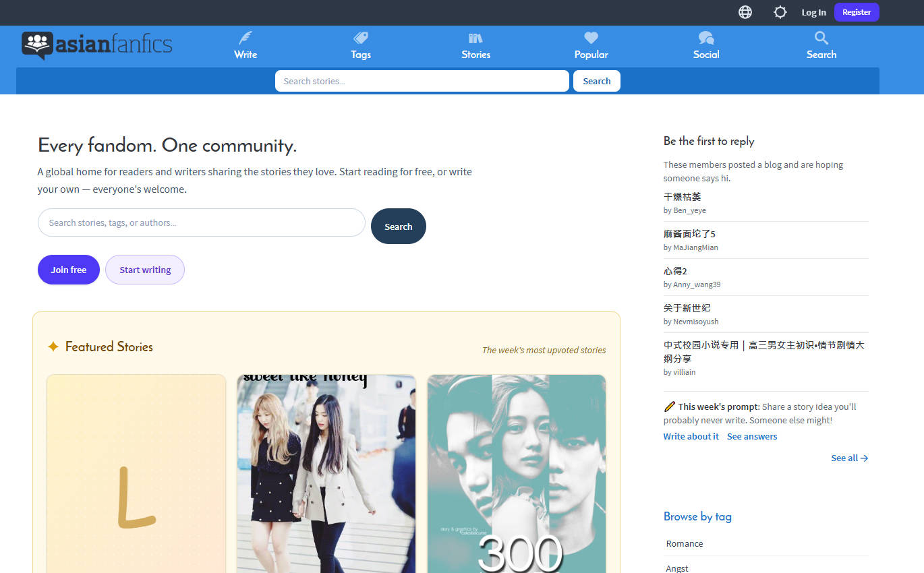924x573 pixels.
Task: Open the language globe icon
Action: pyautogui.click(x=745, y=12)
